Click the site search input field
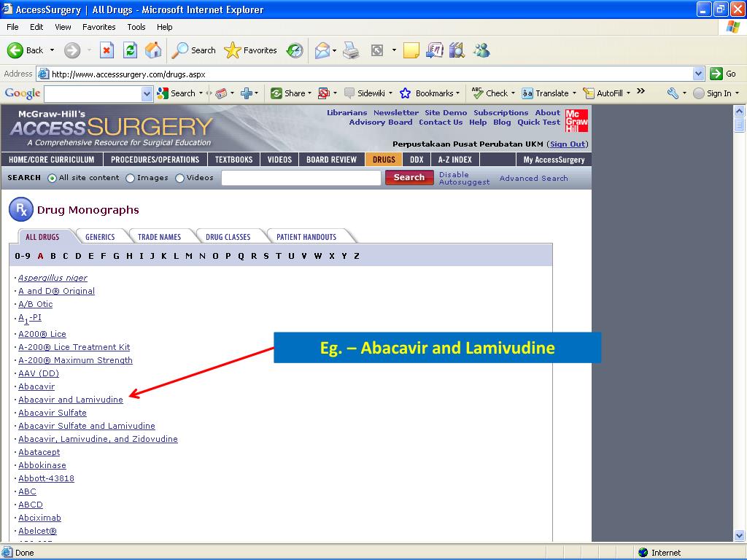The width and height of the screenshot is (747, 560). click(301, 178)
